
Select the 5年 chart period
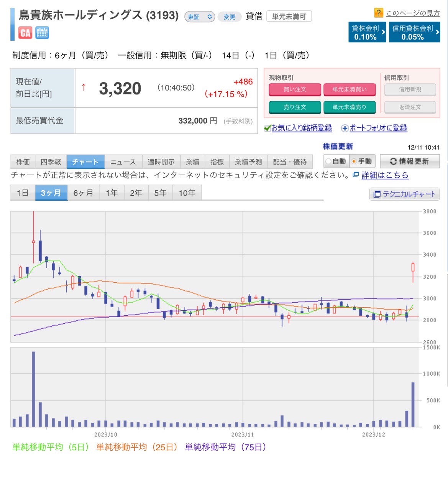point(161,193)
